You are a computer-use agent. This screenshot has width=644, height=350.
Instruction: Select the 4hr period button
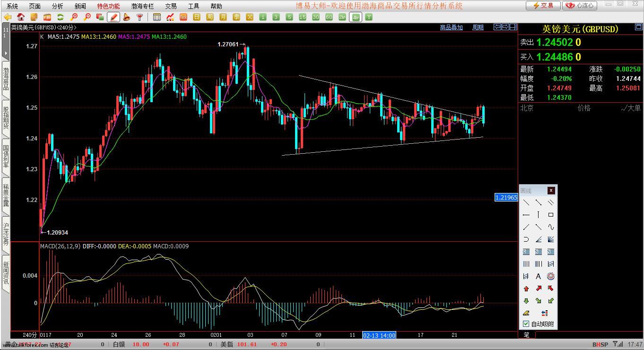pos(356,17)
